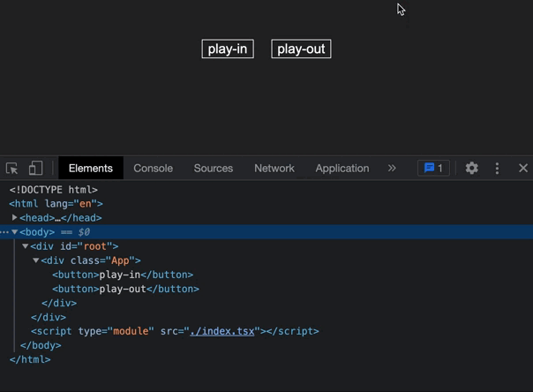Click the ellipsis actions on body row
The height and width of the screenshot is (392, 533).
coord(4,232)
